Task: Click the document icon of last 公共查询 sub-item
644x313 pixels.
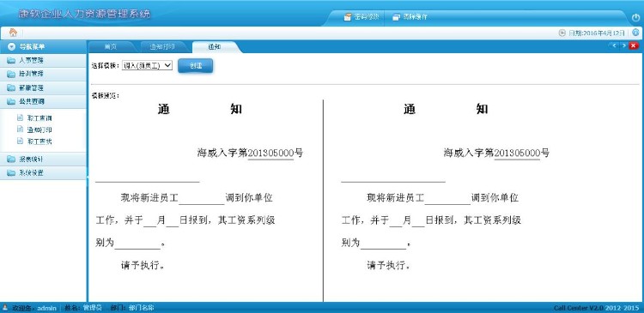Action: tap(20, 141)
